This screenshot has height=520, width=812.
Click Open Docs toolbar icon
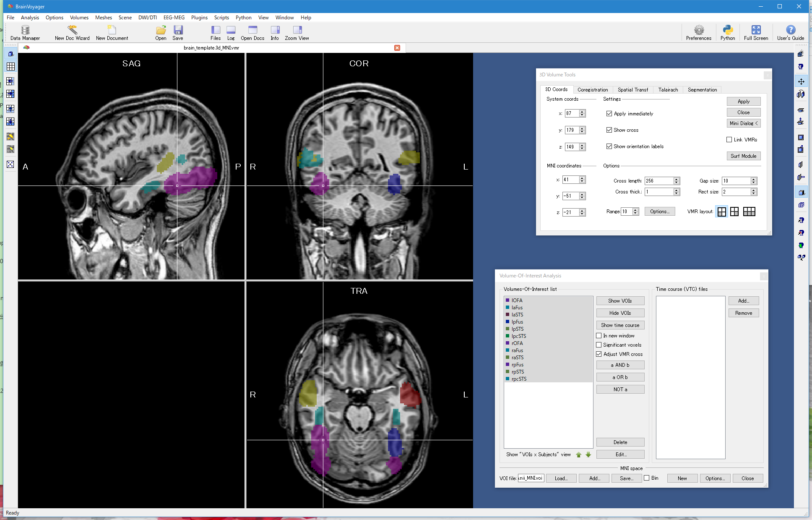coord(252,32)
